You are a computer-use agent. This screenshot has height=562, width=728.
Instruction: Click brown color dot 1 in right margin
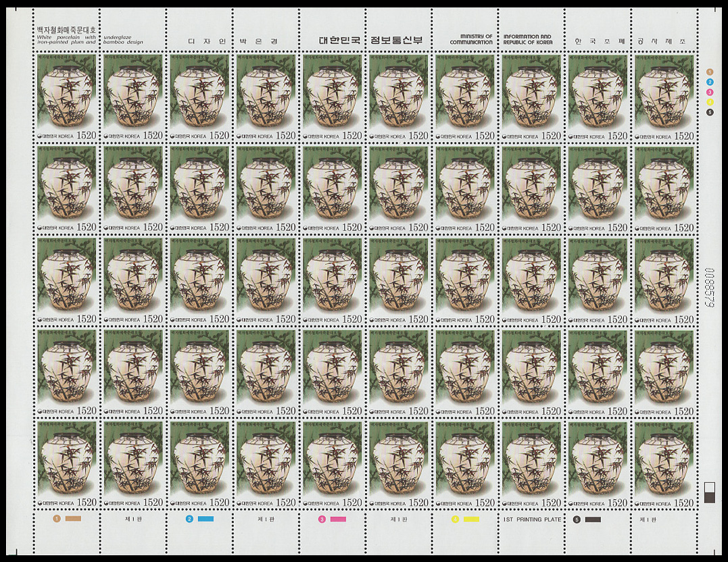[x=710, y=72]
